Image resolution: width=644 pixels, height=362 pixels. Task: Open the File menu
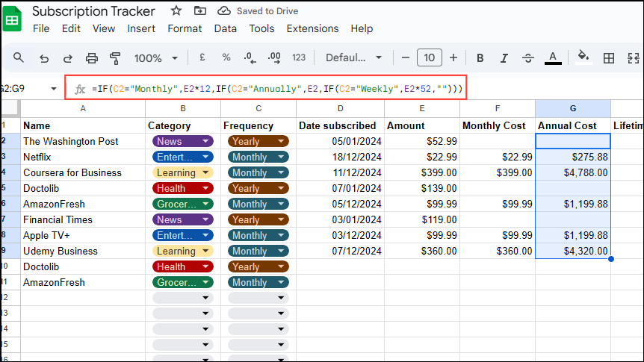(x=41, y=28)
